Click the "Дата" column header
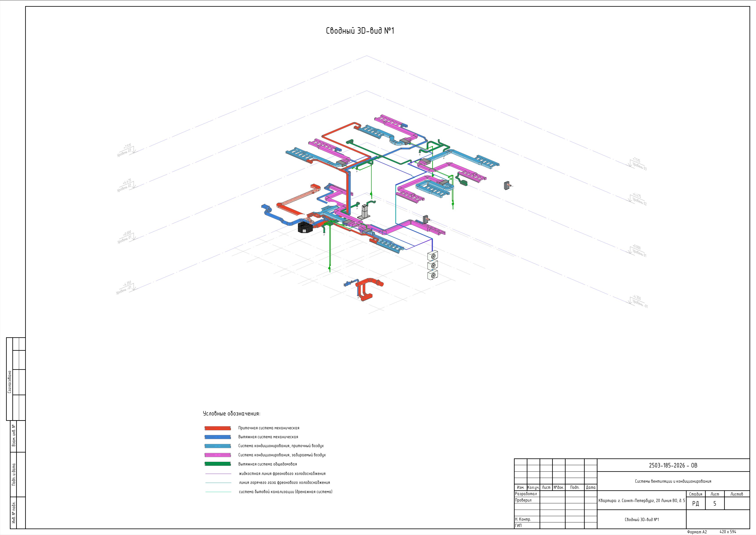756x535 pixels. [x=590, y=487]
